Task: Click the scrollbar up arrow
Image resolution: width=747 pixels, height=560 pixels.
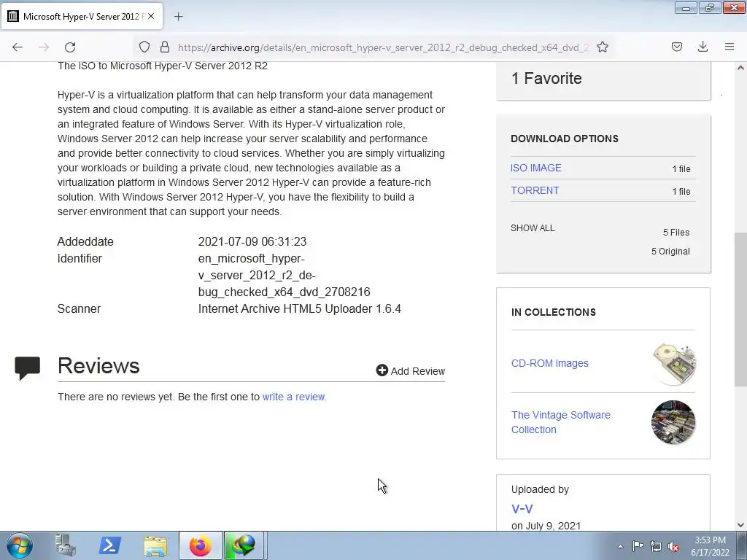Action: click(740, 68)
